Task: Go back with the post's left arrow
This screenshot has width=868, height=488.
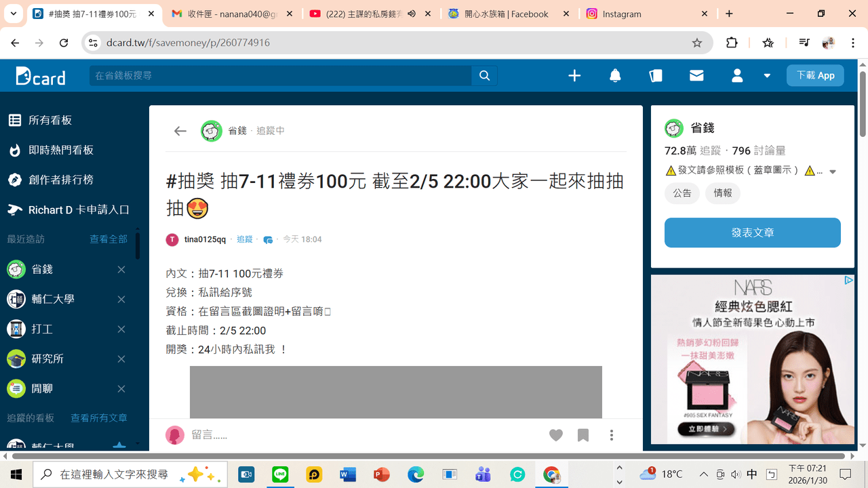Action: click(x=180, y=131)
